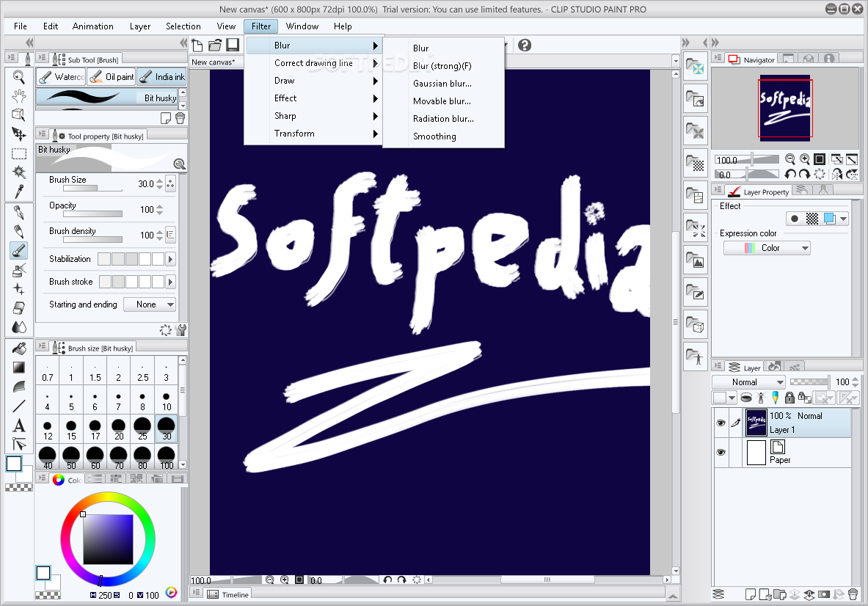This screenshot has width=868, height=606.
Task: Choose Gaussian blur from submenu
Action: [442, 83]
